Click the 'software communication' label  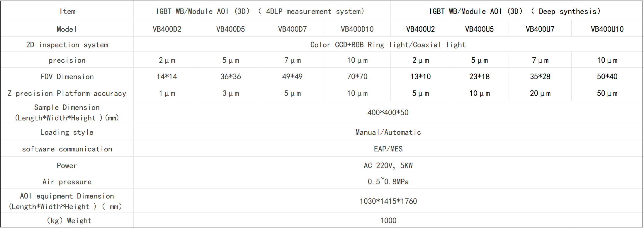click(x=67, y=149)
